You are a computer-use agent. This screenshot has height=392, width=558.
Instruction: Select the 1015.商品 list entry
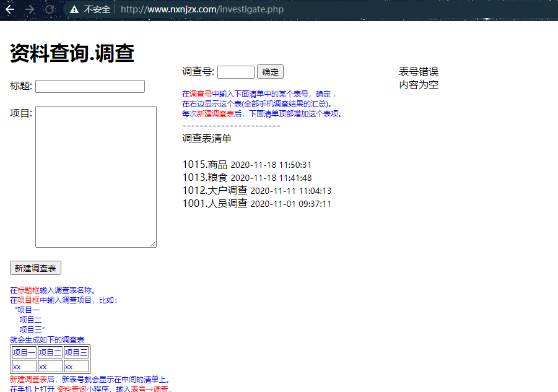205,165
